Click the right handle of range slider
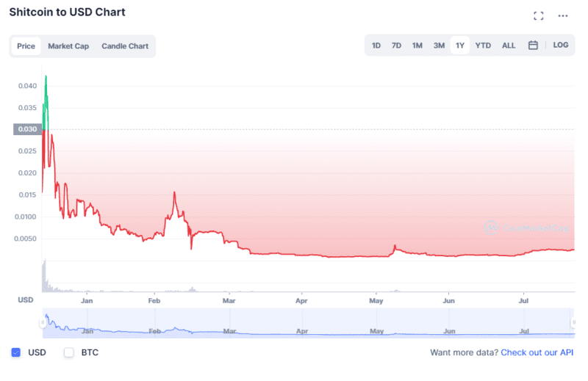 [573, 323]
